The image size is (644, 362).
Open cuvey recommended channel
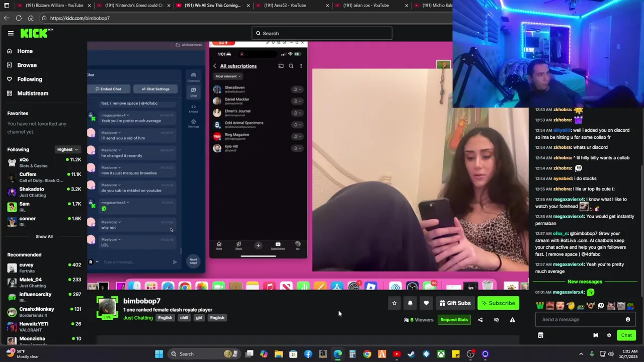pos(44,267)
